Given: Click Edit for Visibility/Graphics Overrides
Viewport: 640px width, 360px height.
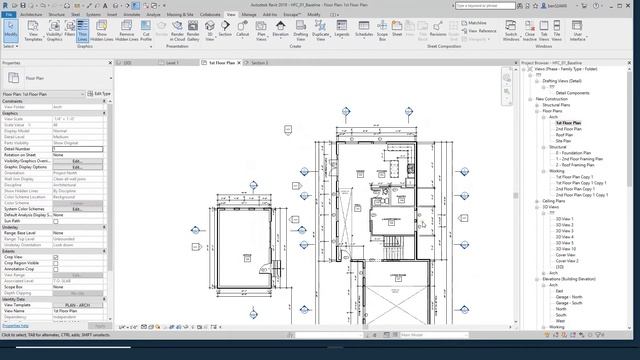Looking at the screenshot, I should coord(78,161).
